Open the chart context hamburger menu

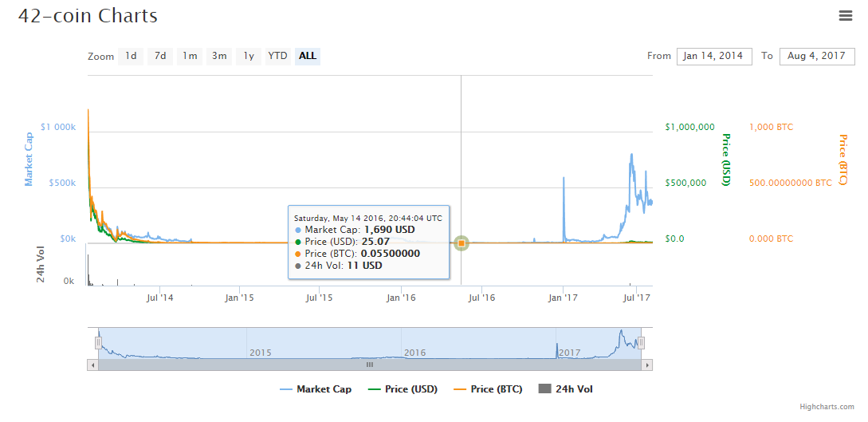846,16
